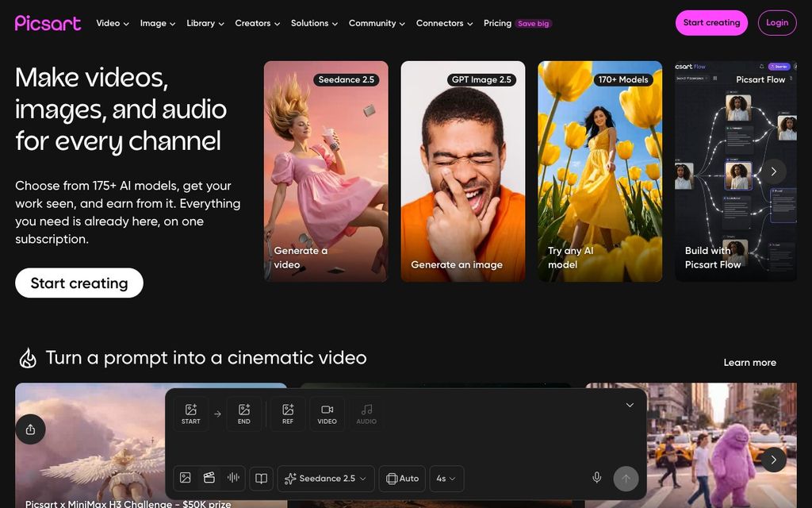Click the white Start creating button
This screenshot has width=812, height=508.
coord(79,283)
